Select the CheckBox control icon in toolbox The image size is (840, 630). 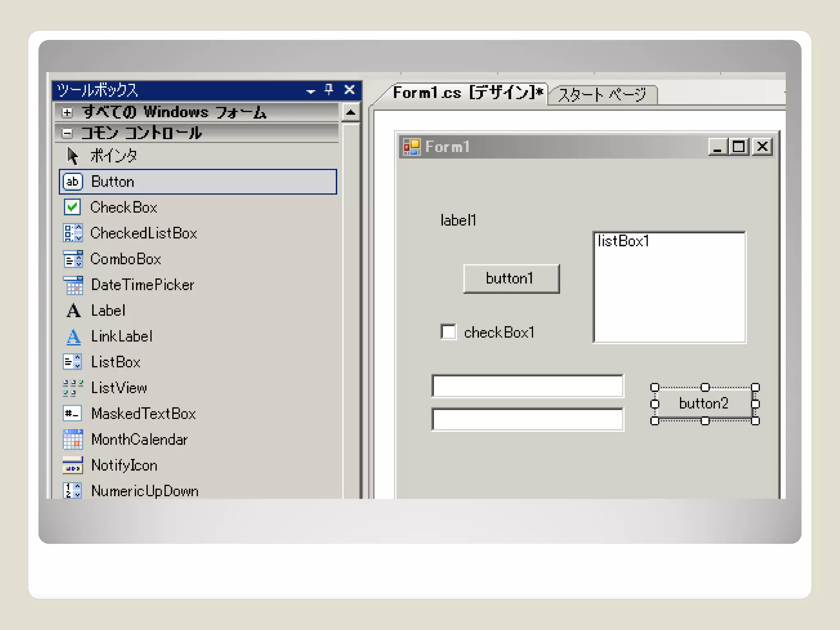pos(73,207)
